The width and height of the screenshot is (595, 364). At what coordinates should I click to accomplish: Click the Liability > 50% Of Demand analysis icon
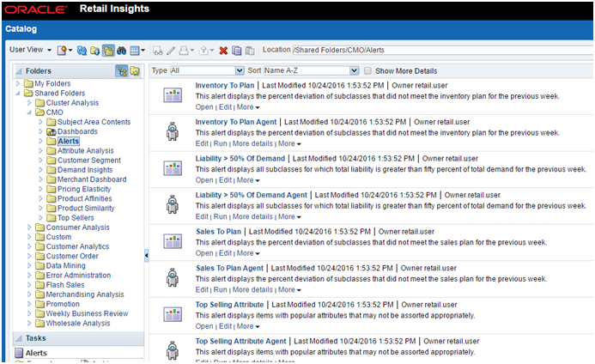click(173, 168)
